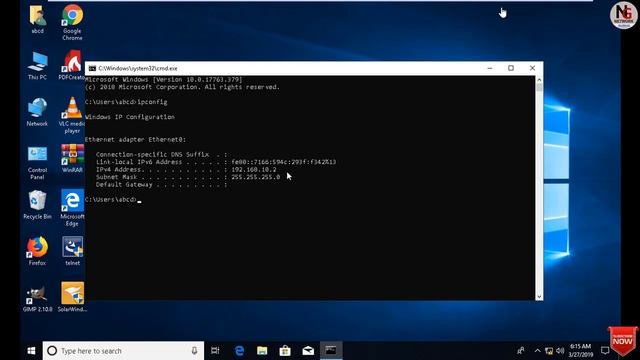Viewport: 640px width, 360px height.
Task: Open the telnet desktop shortcut
Action: (x=72, y=251)
